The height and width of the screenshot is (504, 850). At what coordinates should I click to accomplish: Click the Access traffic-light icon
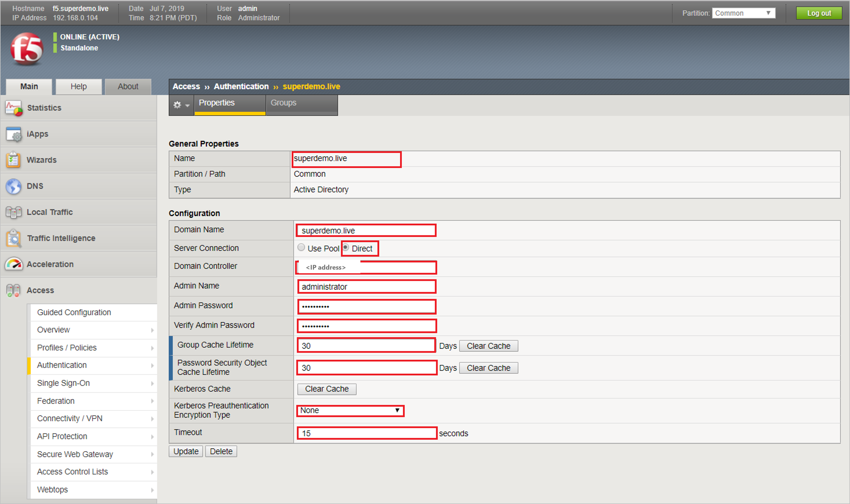click(13, 290)
